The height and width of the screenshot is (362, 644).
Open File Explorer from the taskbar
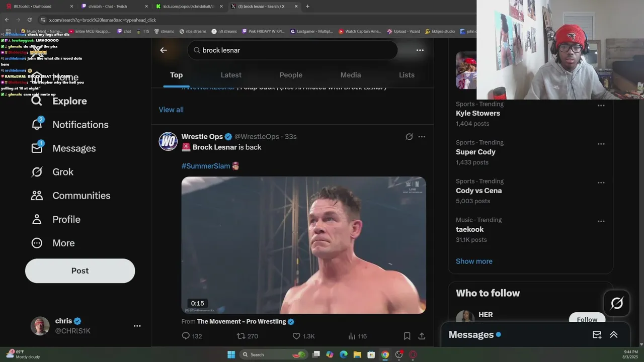click(357, 354)
